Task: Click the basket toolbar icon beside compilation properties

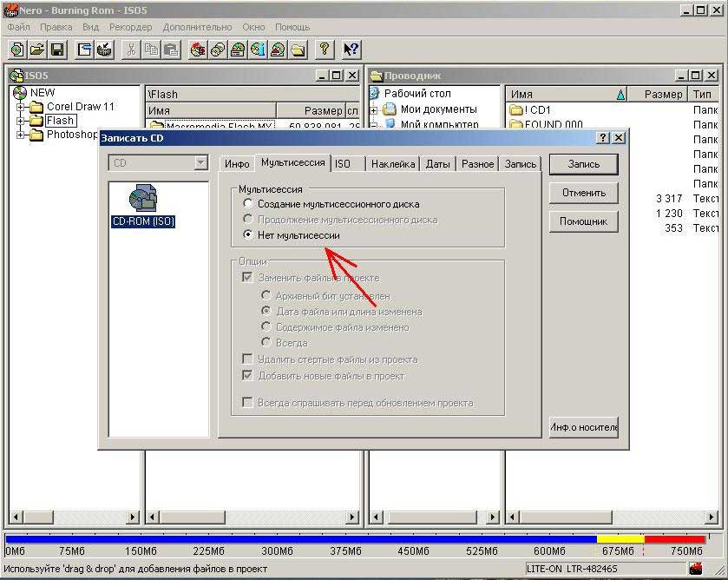Action: 104,49
